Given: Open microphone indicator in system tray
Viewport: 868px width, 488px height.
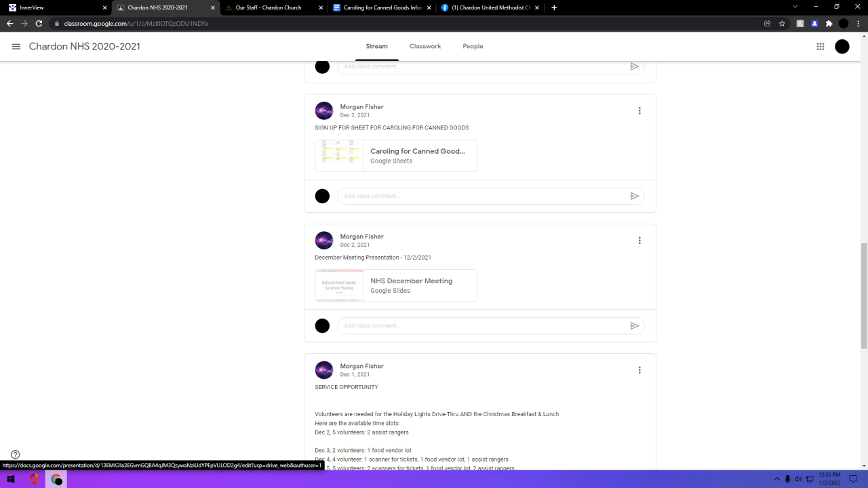Looking at the screenshot, I should (787, 479).
